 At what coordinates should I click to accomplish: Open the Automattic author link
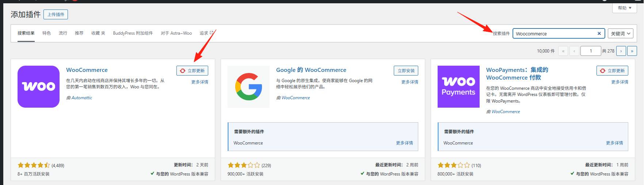82,98
